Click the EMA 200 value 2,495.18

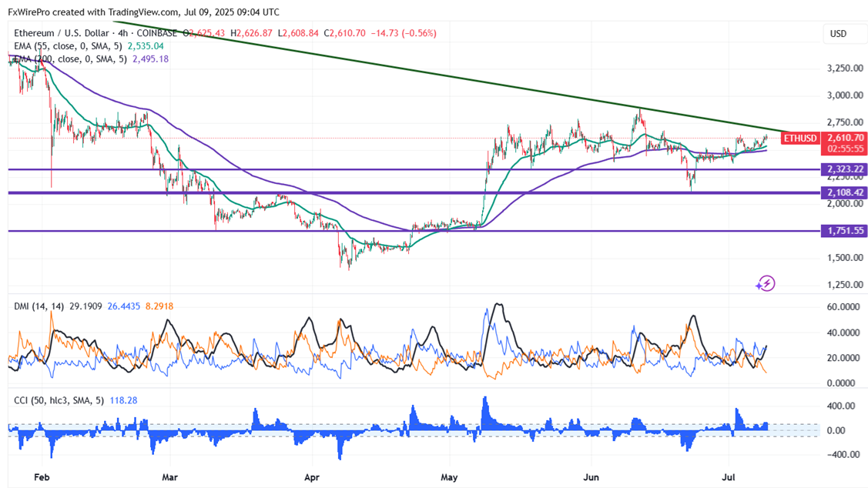coord(151,58)
